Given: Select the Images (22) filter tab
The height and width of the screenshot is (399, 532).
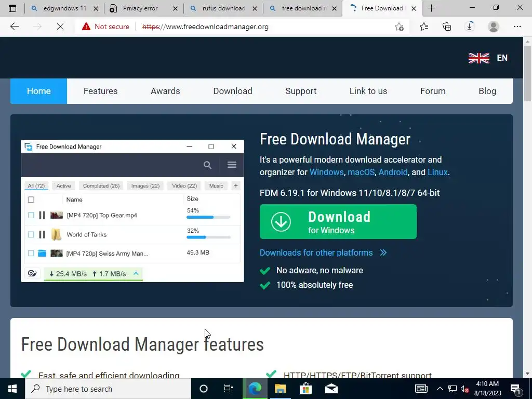Looking at the screenshot, I should pyautogui.click(x=145, y=186).
